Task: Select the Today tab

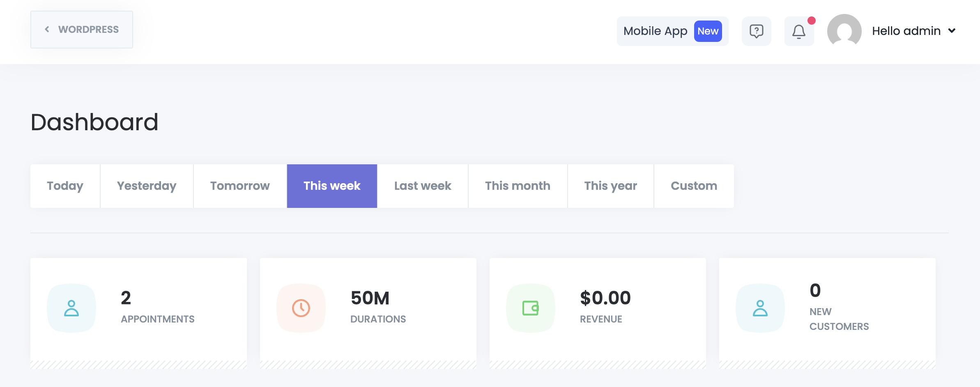Action: tap(65, 186)
